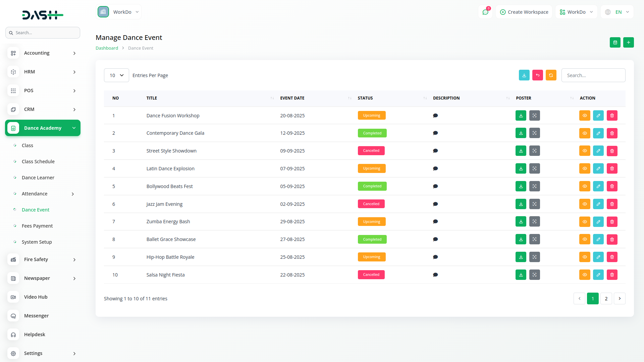The width and height of the screenshot is (644, 362).
Task: Delete the Jazz Jam Evening event
Action: point(612,204)
